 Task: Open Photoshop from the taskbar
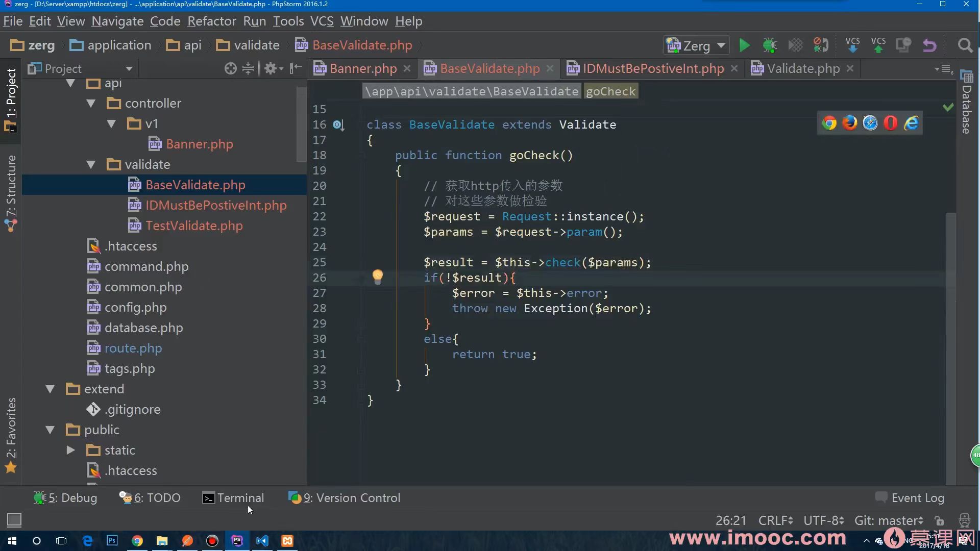[x=112, y=541]
